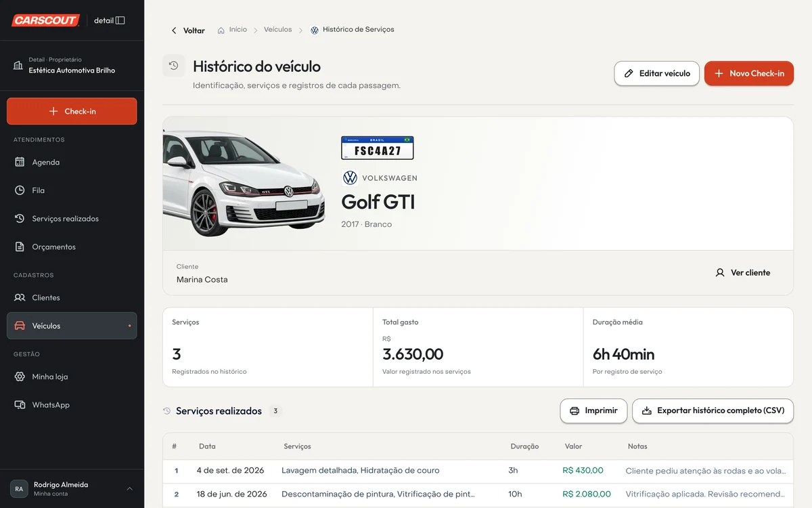This screenshot has height=508, width=812.
Task: Click the Volkswagen logo in breadcrumb
Action: pos(315,30)
